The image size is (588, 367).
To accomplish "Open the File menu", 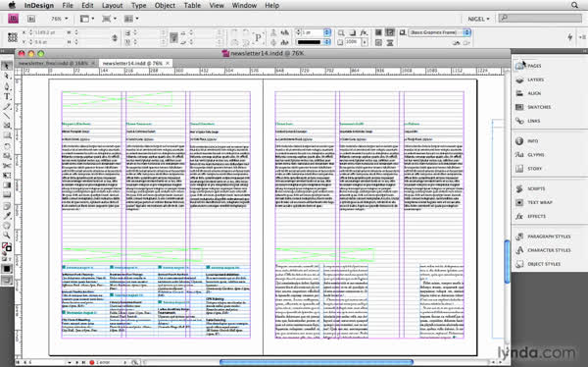I will click(68, 5).
